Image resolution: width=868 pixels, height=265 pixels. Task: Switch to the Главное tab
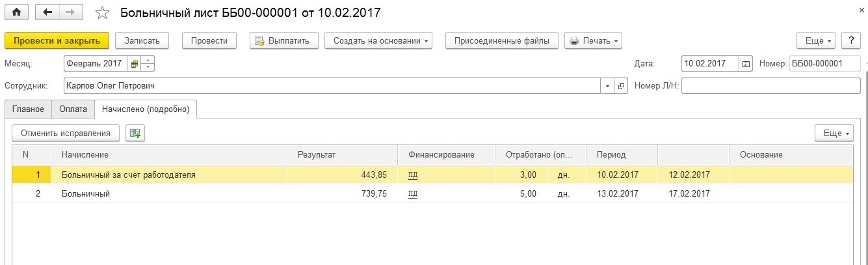pos(28,109)
